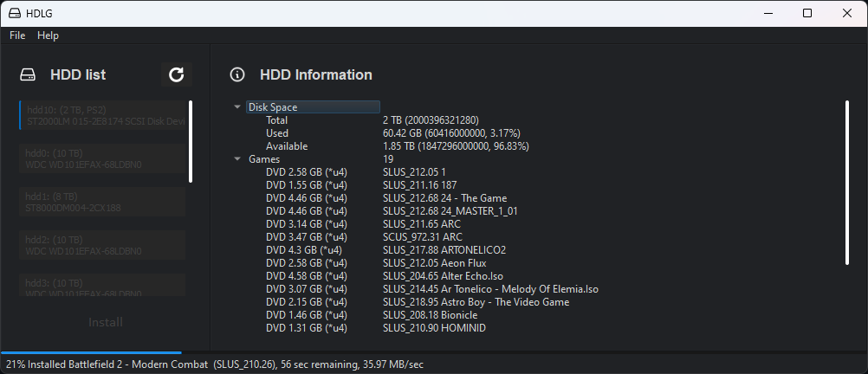Select hdd1 8 TB ST8000DM004 drive
Screen dimensions: 868x374
(102, 202)
